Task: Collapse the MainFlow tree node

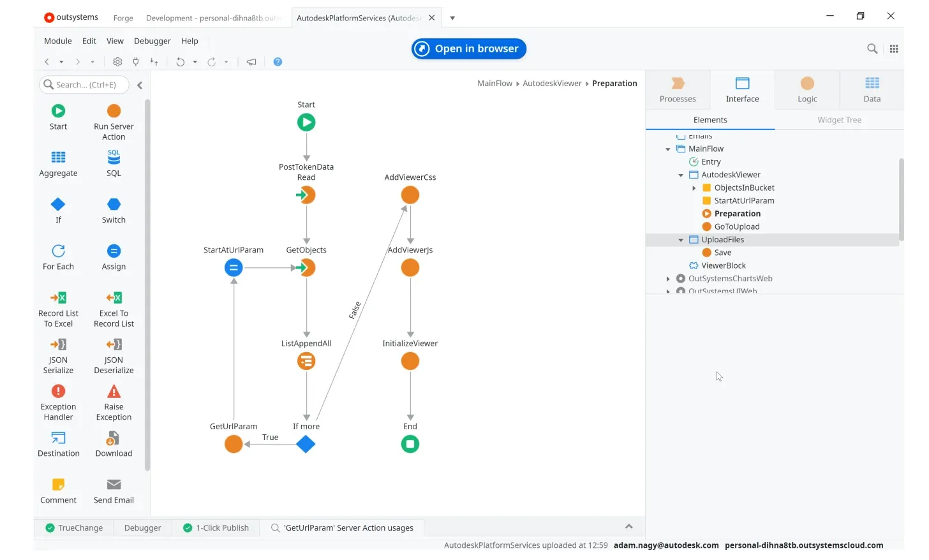Action: (x=668, y=149)
